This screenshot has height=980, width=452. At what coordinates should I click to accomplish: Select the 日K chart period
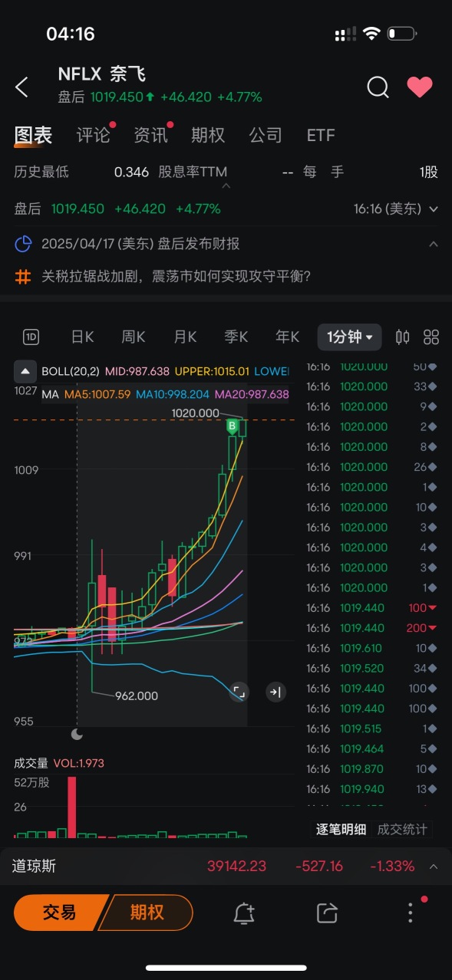(82, 337)
